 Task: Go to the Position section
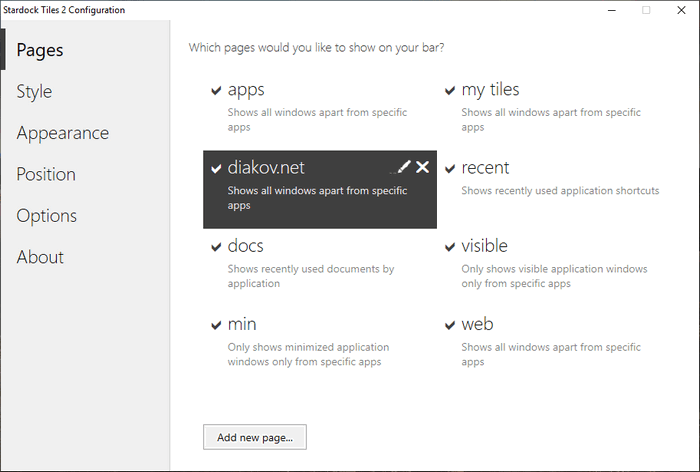pos(46,174)
